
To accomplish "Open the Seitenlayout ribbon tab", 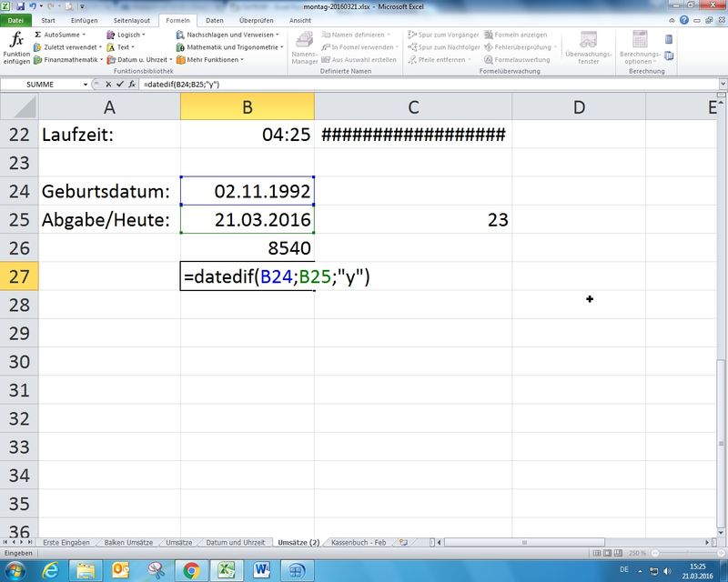I will [x=133, y=19].
